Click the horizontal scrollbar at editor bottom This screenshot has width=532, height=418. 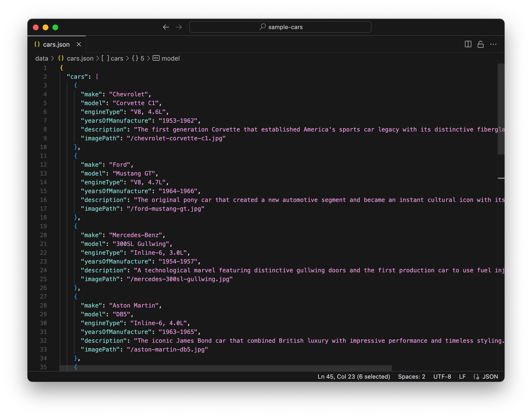[225, 368]
